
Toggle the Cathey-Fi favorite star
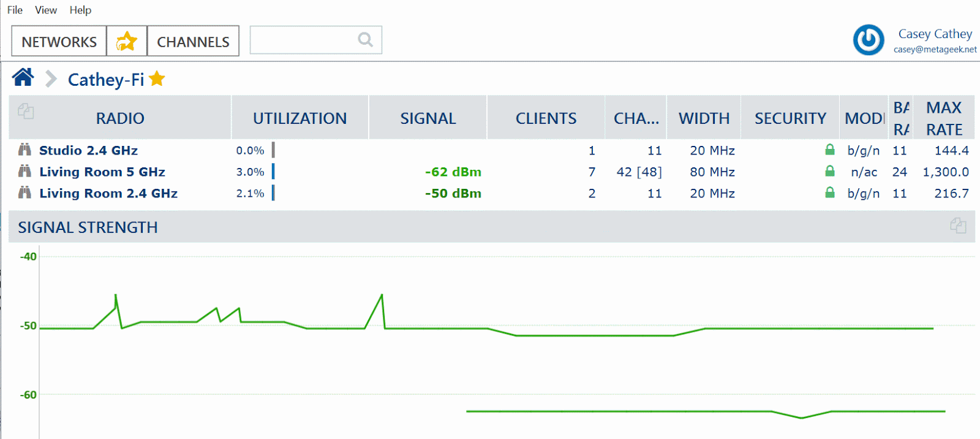tap(157, 78)
